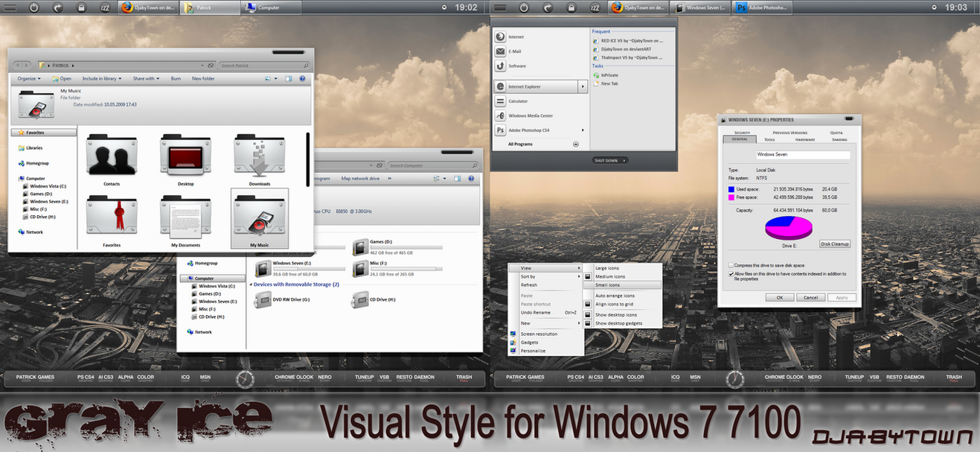The height and width of the screenshot is (452, 980).
Task: Click the magenta Free space swatch
Action: pos(733,197)
